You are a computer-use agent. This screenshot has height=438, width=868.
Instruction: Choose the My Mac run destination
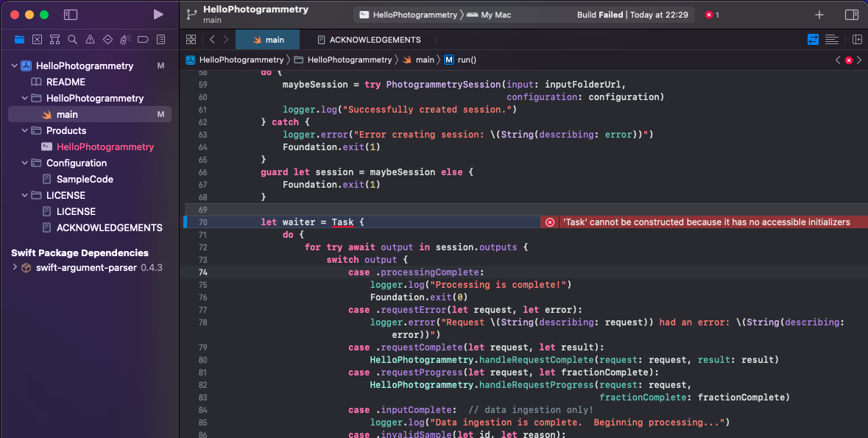pos(490,15)
